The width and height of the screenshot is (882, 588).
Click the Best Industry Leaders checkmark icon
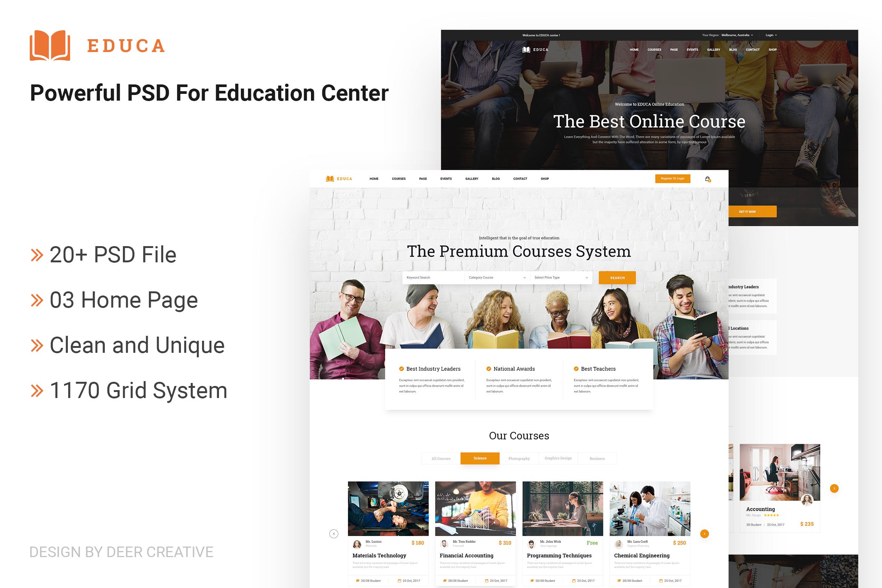point(399,367)
